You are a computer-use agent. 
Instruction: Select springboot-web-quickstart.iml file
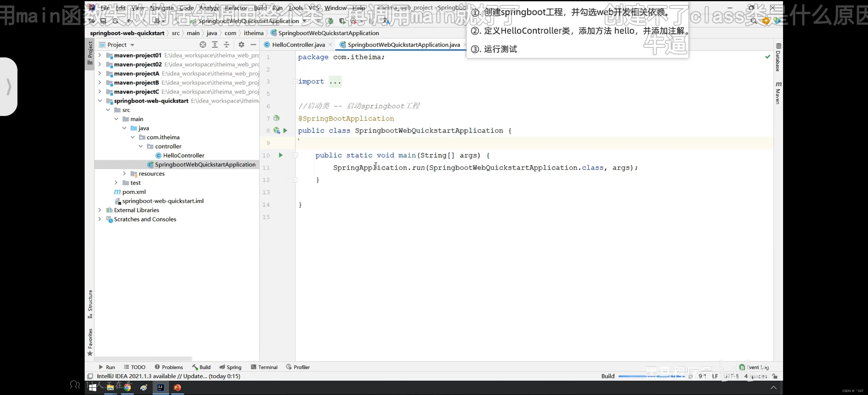163,201
